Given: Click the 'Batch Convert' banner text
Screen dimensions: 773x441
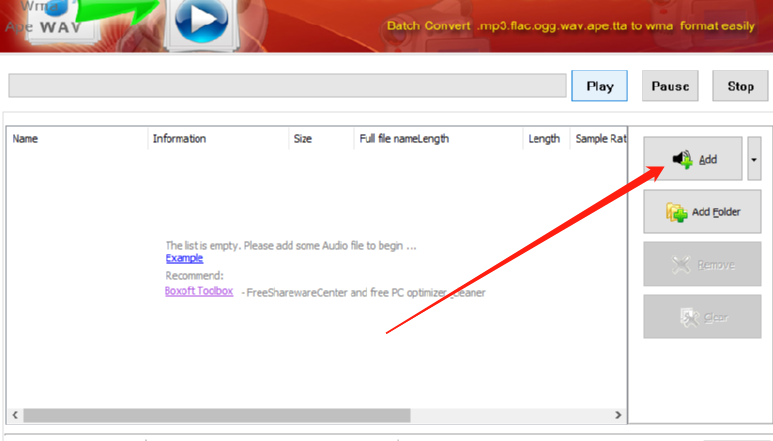Looking at the screenshot, I should 570,26.
